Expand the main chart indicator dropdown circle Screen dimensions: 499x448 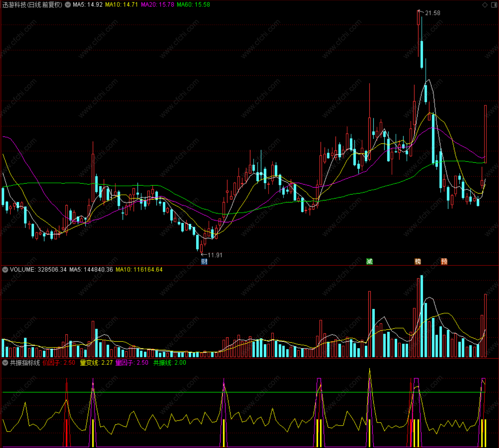(x=68, y=5)
